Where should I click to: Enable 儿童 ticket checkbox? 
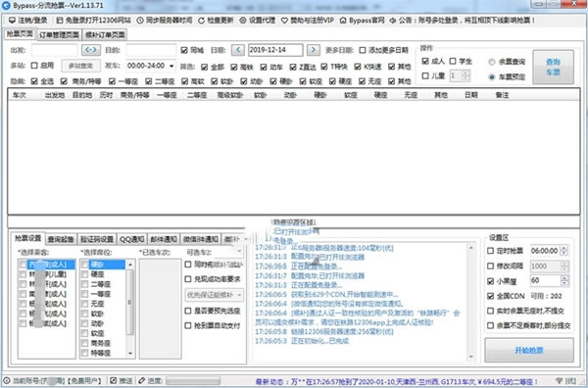425,75
